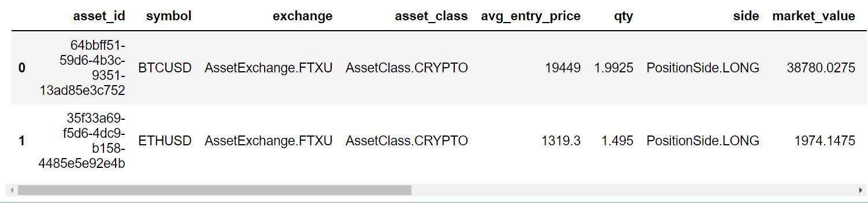
Task: Click the right scrollbar arrow
Action: tap(861, 190)
